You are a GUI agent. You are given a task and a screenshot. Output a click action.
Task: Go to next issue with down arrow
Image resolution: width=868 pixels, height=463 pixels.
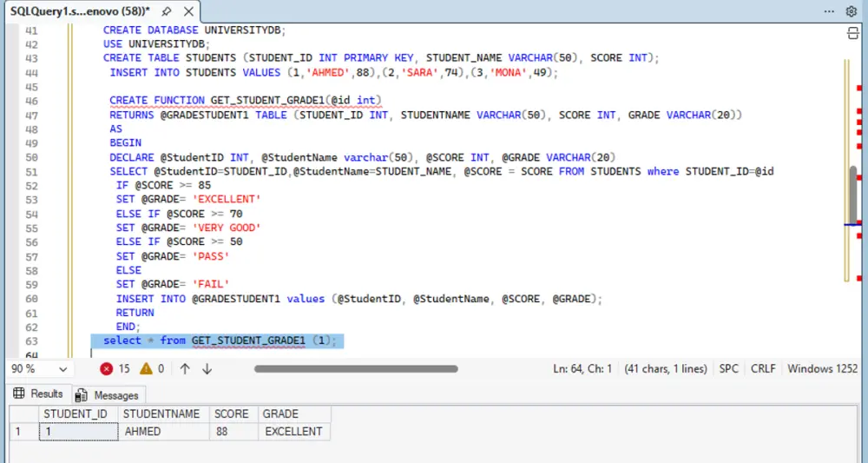[207, 369]
